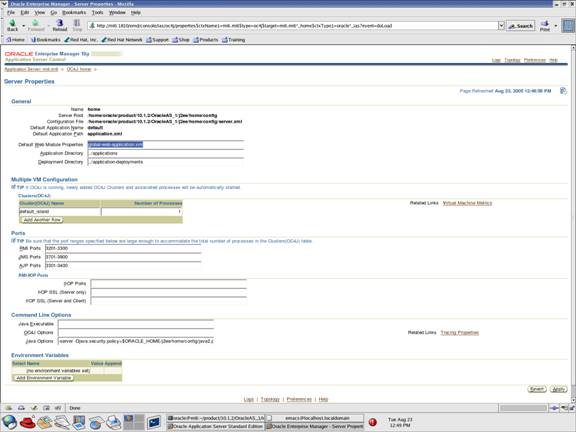Click the browser address URL field
The height and width of the screenshot is (432, 576).
click(293, 26)
